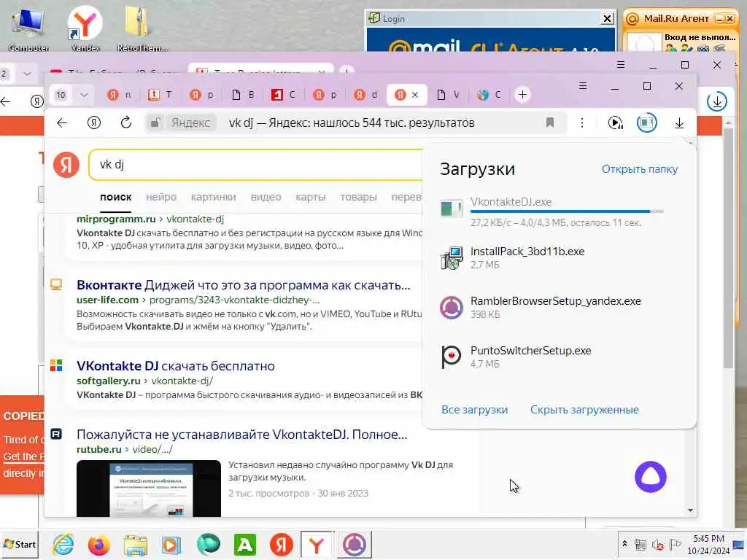Viewport: 747px width, 560px height.
Task: Select the нейро search category
Action: 161,197
